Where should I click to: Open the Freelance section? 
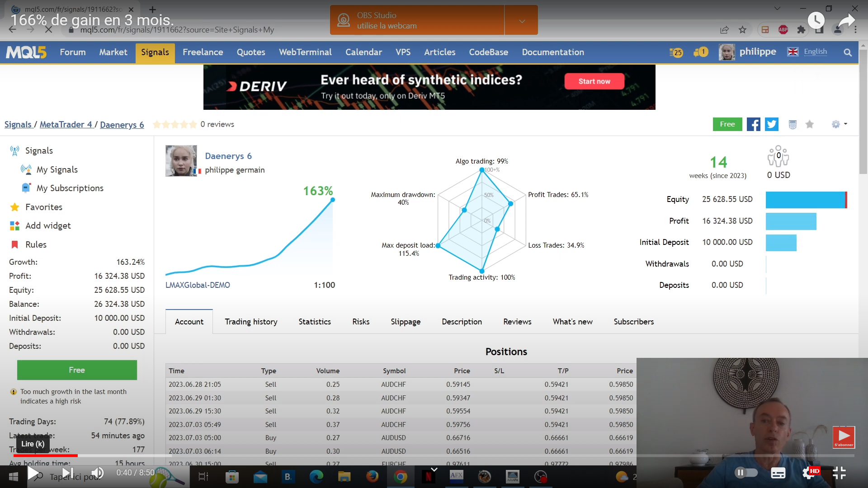pyautogui.click(x=203, y=52)
